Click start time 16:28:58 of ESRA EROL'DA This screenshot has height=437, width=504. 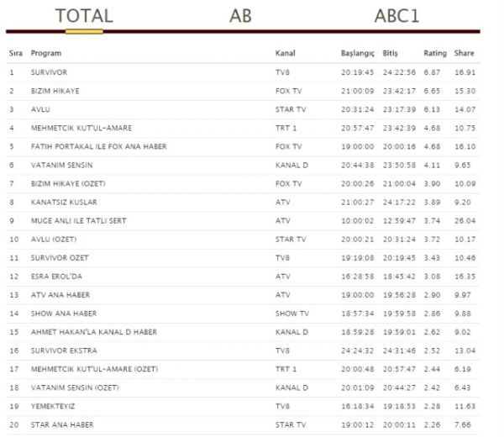[358, 276]
